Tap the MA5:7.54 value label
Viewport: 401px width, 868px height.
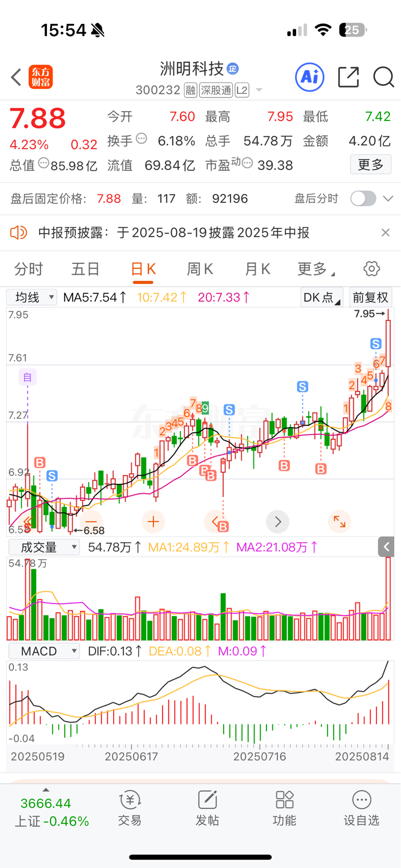pyautogui.click(x=94, y=298)
